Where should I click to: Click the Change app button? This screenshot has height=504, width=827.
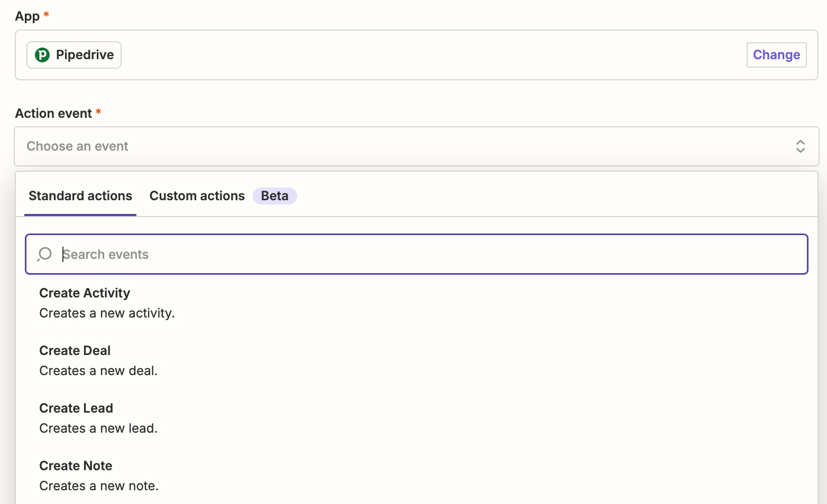[776, 55]
